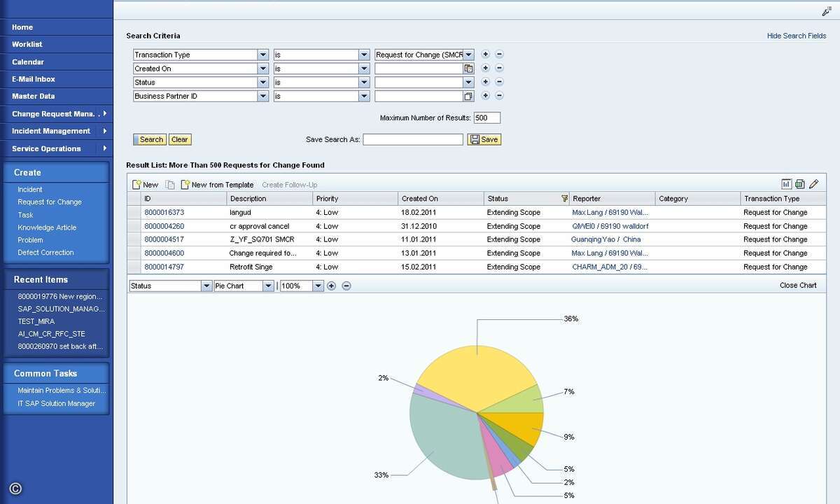The width and height of the screenshot is (840, 504).
Task: Add a criterion after the Status row
Action: [x=485, y=82]
